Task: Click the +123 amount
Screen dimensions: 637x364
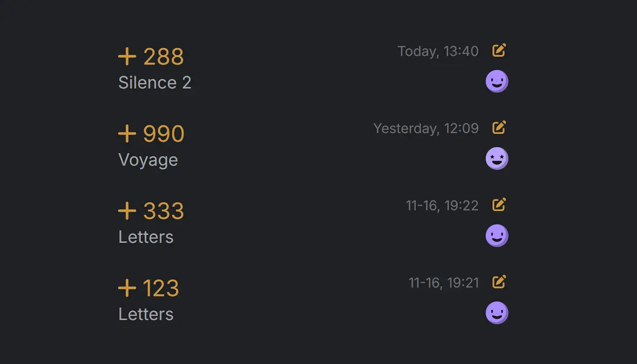Action: tap(149, 288)
